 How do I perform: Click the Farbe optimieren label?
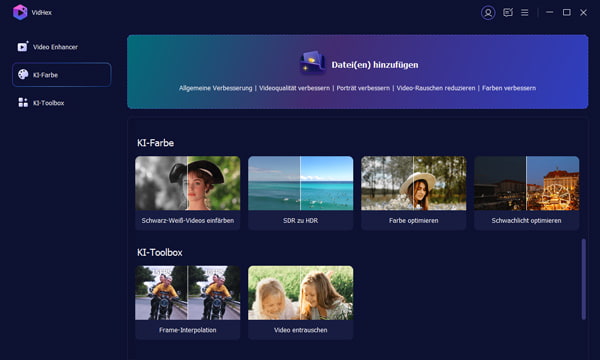(x=413, y=220)
